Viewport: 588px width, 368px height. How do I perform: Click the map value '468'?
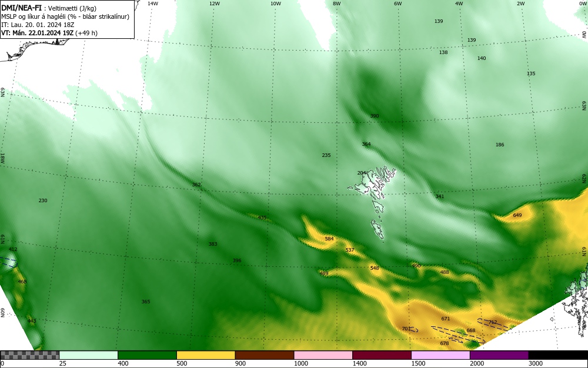(x=22, y=282)
